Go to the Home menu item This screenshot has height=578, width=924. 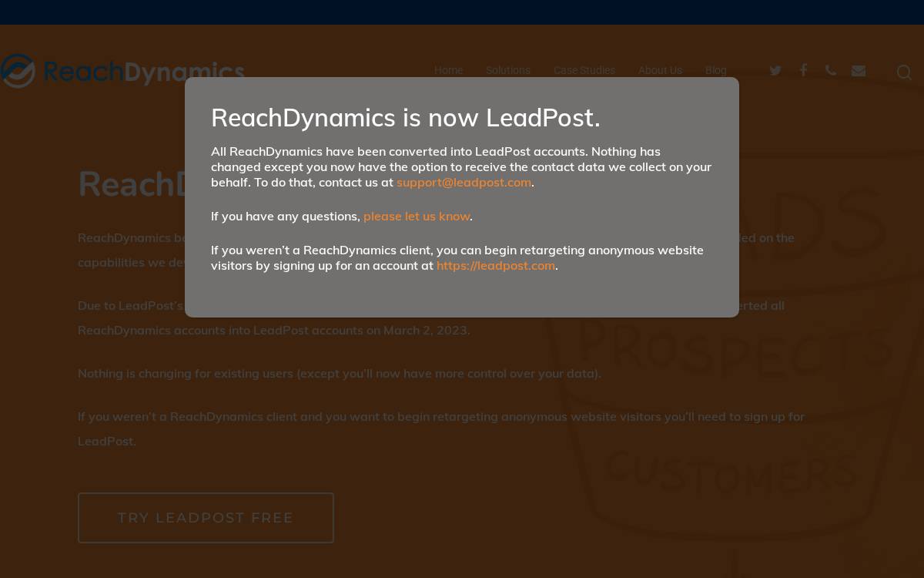pyautogui.click(x=448, y=70)
